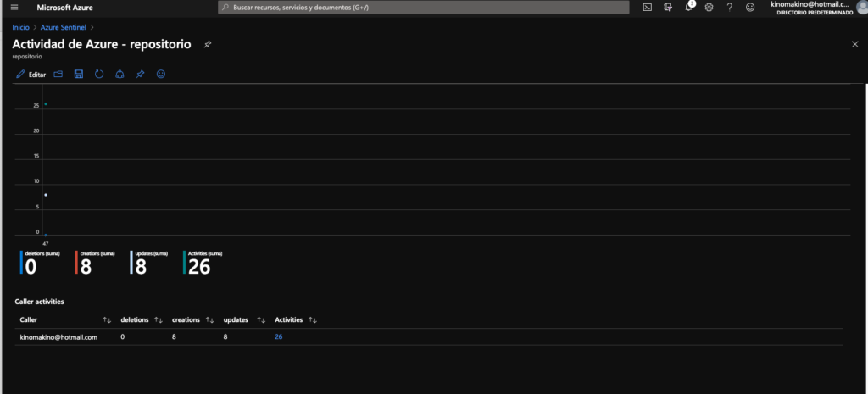868x394 pixels.
Task: Pin the workbook from the toolbar pin icon
Action: 141,75
